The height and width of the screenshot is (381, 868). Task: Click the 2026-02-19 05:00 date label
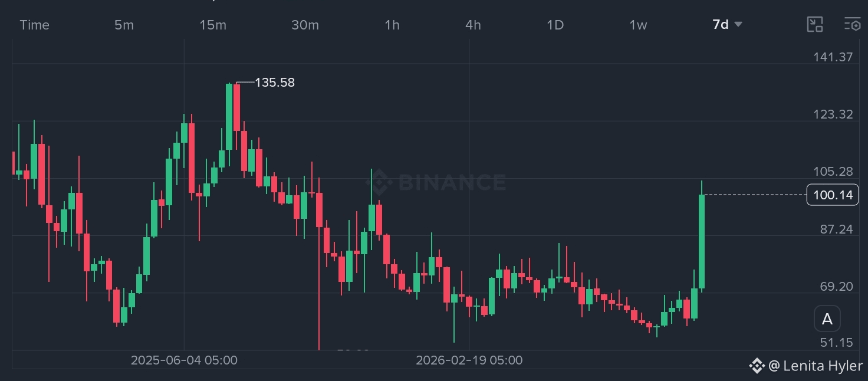[x=469, y=360]
